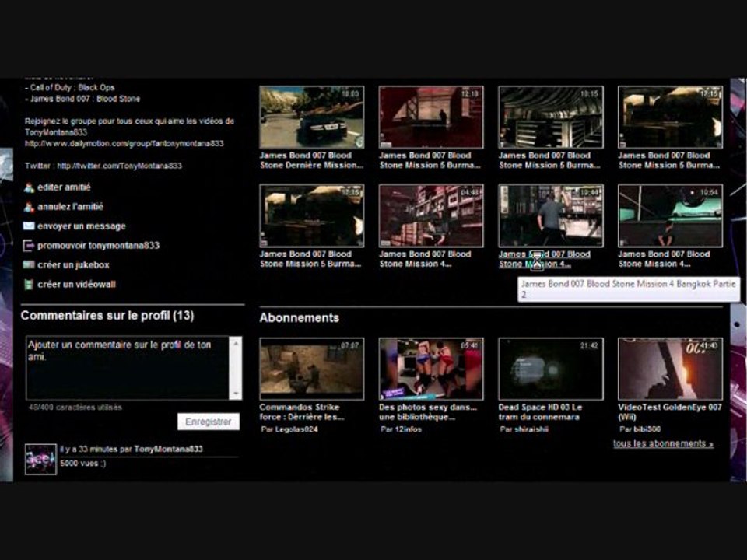Visit uploader shiraishii's profile
The width and height of the screenshot is (747, 560).
tap(531, 429)
